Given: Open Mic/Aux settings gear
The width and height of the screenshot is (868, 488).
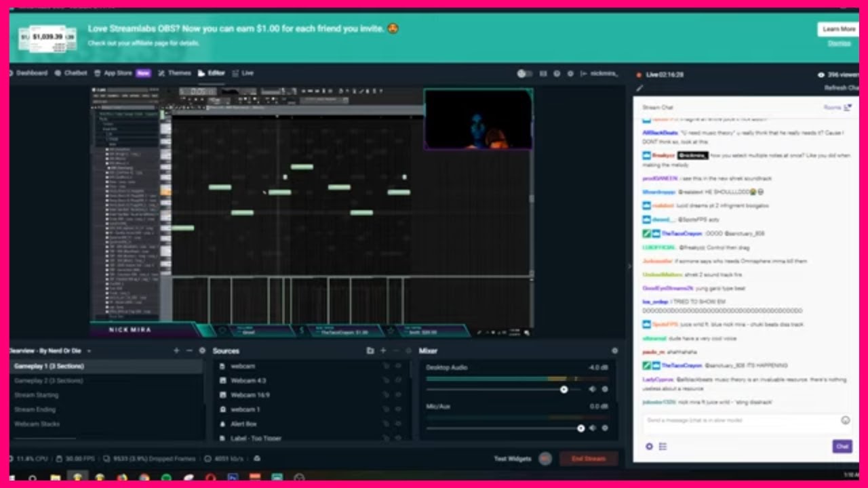Looking at the screenshot, I should 605,428.
